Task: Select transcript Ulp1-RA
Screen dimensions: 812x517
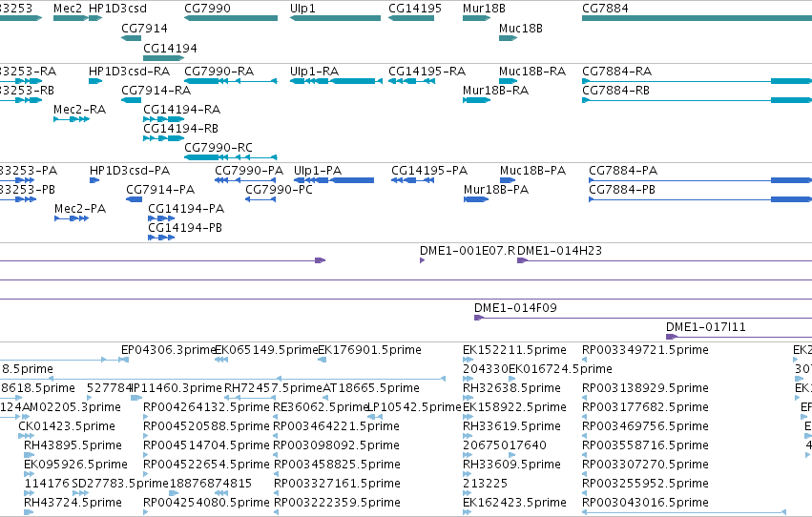Action: pyautogui.click(x=336, y=81)
